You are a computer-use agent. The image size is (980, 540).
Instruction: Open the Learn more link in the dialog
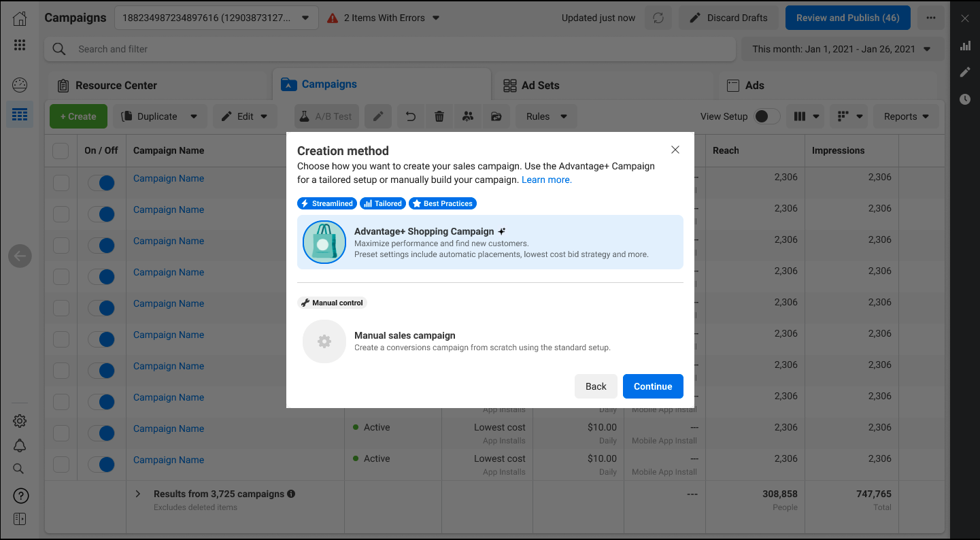(546, 179)
